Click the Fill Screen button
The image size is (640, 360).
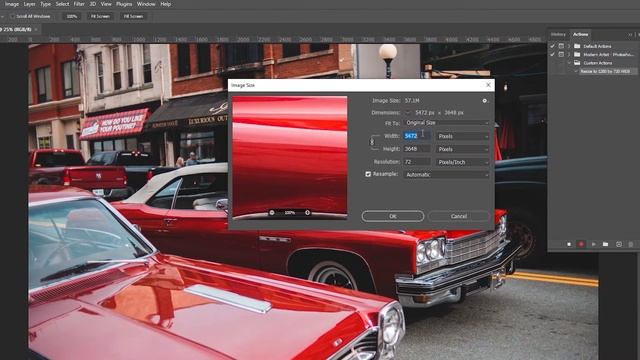133,16
